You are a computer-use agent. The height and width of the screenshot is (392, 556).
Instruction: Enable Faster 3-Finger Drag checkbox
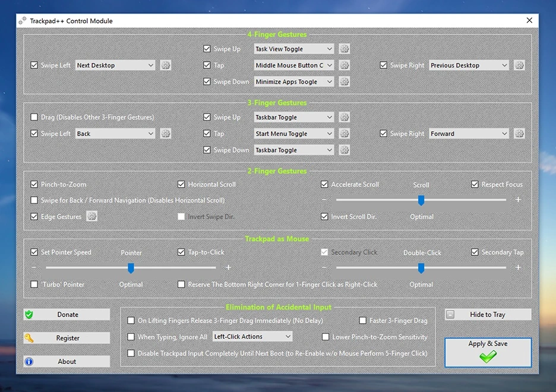[363, 320]
